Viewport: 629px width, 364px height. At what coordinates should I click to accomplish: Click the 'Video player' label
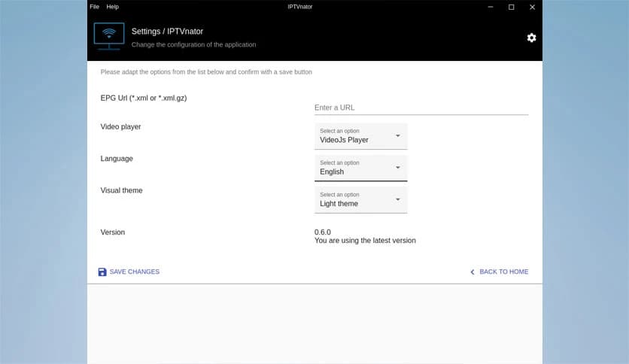(120, 126)
